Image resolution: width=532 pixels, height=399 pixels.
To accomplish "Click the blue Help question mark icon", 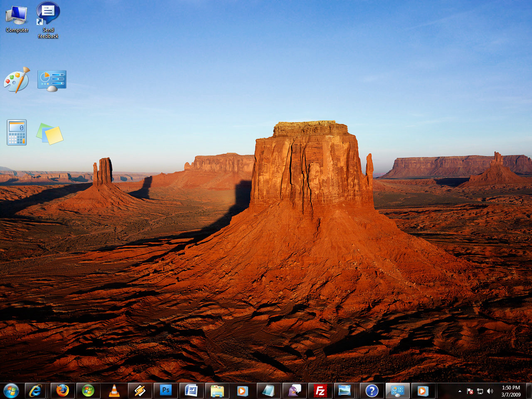I will coord(372,391).
